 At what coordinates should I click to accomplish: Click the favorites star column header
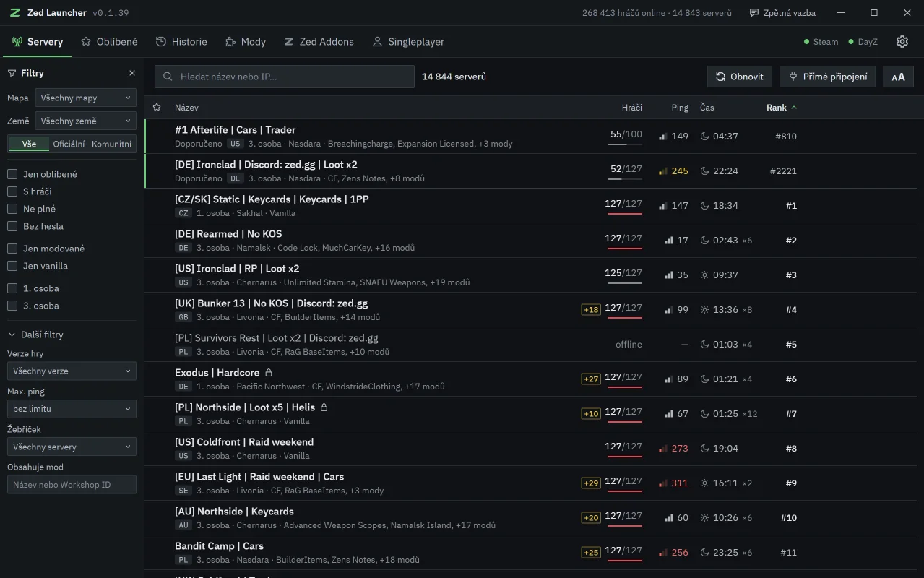pos(157,108)
